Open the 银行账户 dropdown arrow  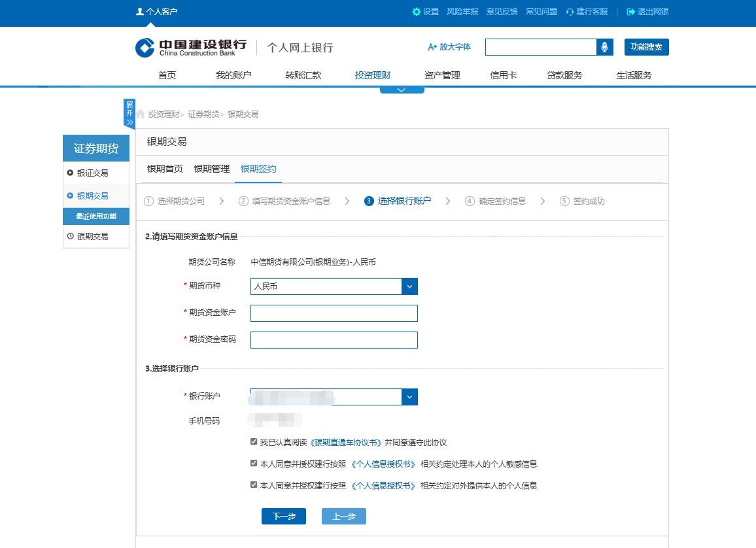coord(409,397)
